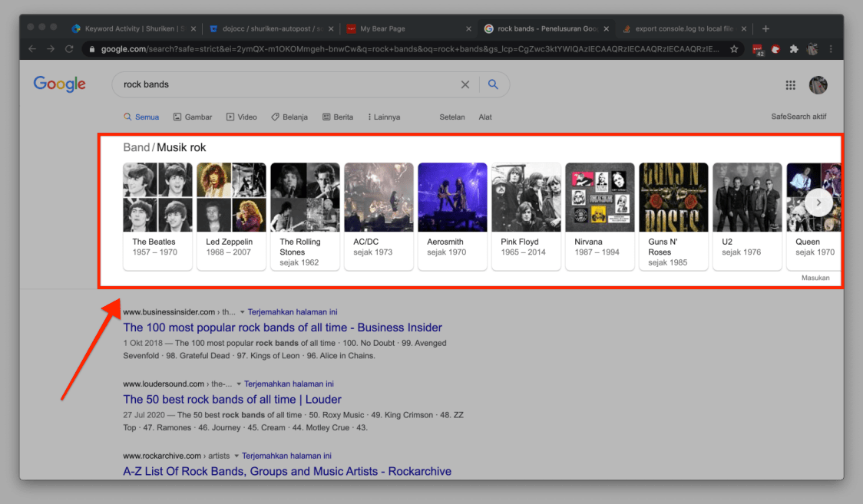Expand the arrow next to rockarchive.com URL

[236, 456]
